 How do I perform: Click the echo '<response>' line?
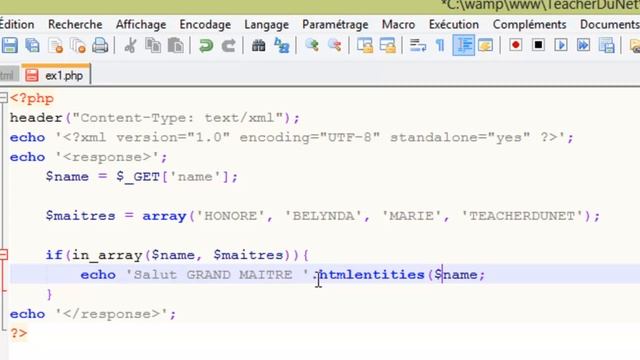pos(89,157)
